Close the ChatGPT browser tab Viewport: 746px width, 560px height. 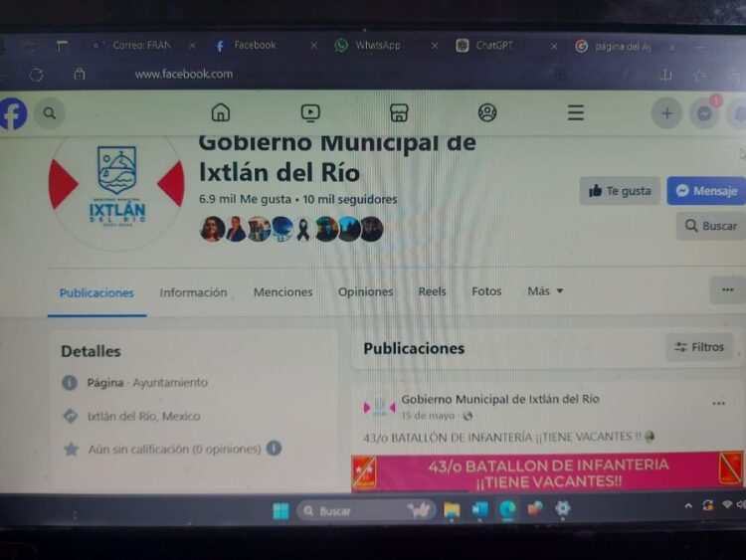(x=554, y=47)
